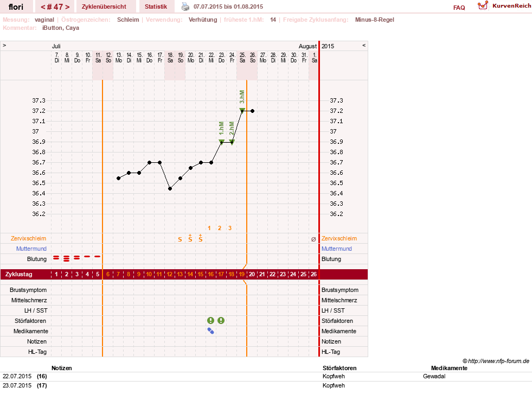
Task: Click the lowest temperature point on day 12
Action: (x=170, y=188)
